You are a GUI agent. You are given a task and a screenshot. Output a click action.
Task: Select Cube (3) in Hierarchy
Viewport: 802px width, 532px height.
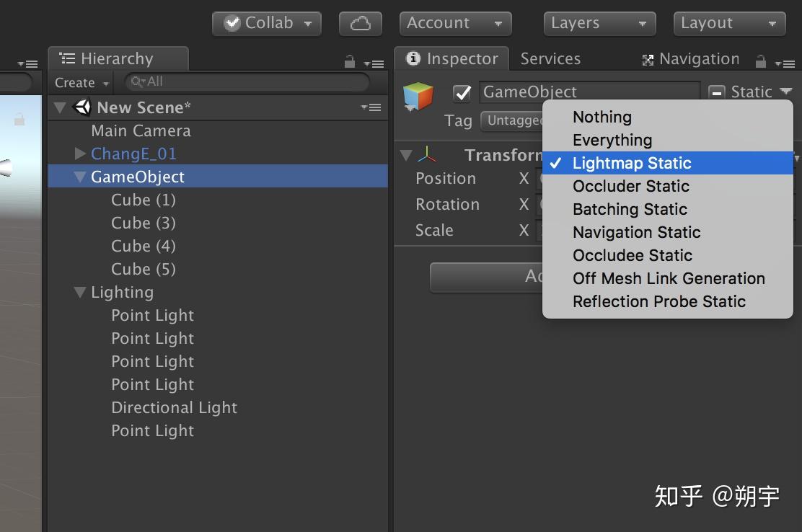pos(218,223)
